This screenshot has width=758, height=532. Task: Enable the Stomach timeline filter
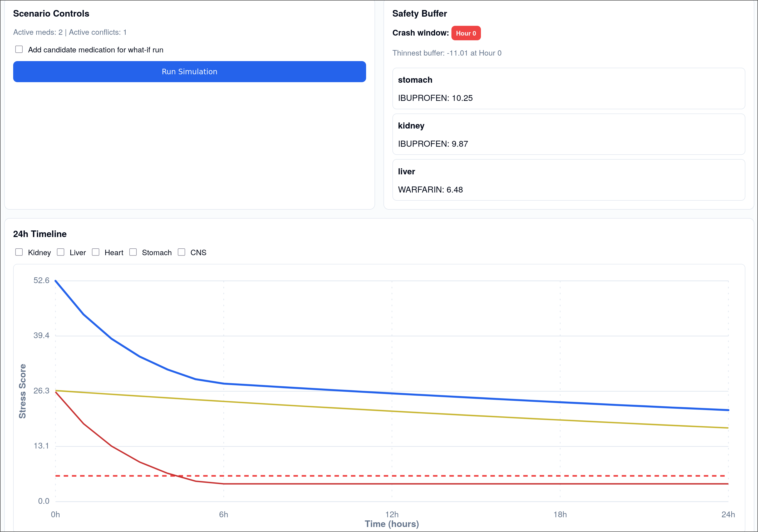pos(133,252)
